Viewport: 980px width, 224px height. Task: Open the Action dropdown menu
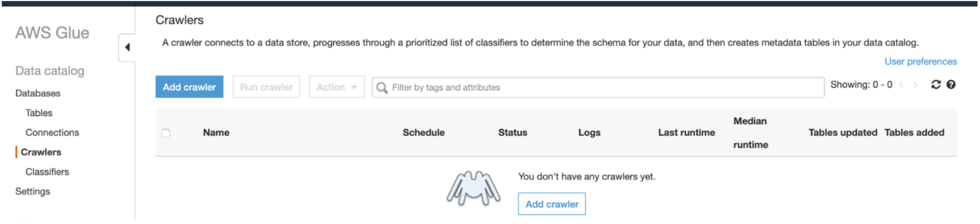337,87
